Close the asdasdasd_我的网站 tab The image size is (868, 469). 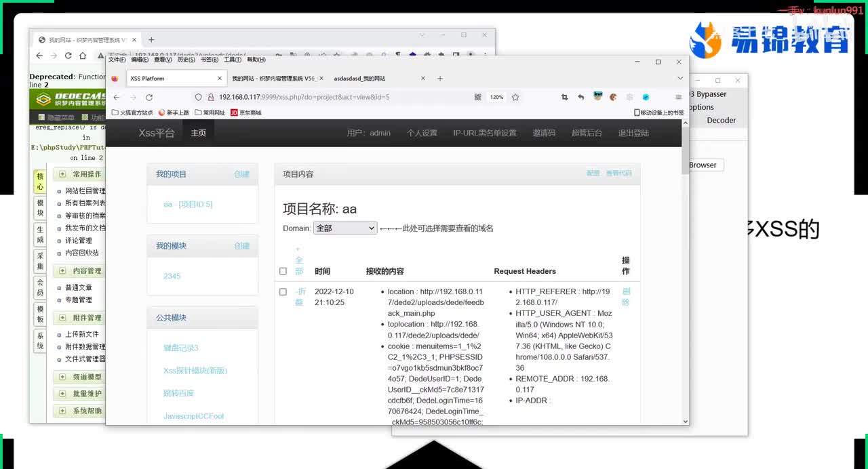click(423, 79)
